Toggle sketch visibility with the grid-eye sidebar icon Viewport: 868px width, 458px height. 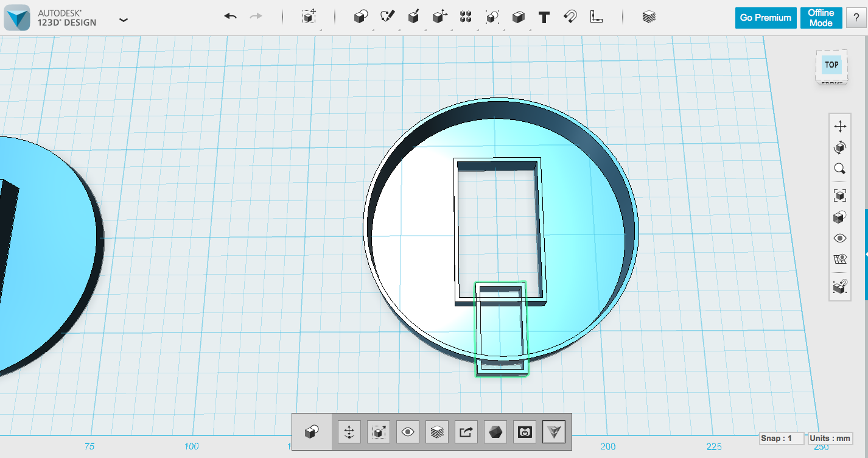pos(840,259)
